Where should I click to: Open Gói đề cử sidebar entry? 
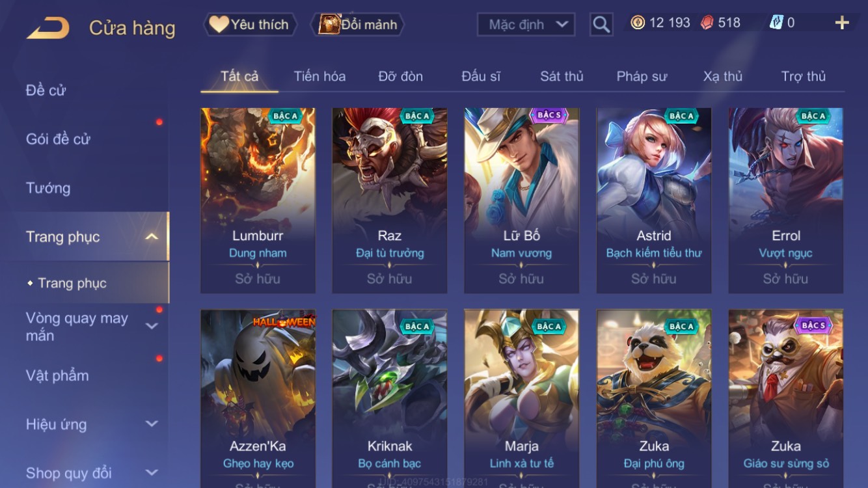pyautogui.click(x=58, y=139)
